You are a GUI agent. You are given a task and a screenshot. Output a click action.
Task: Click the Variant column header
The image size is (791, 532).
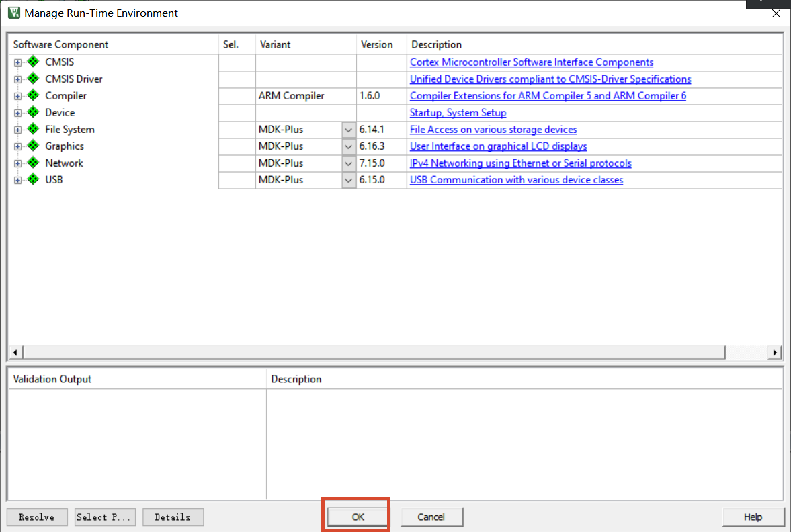[x=306, y=44]
